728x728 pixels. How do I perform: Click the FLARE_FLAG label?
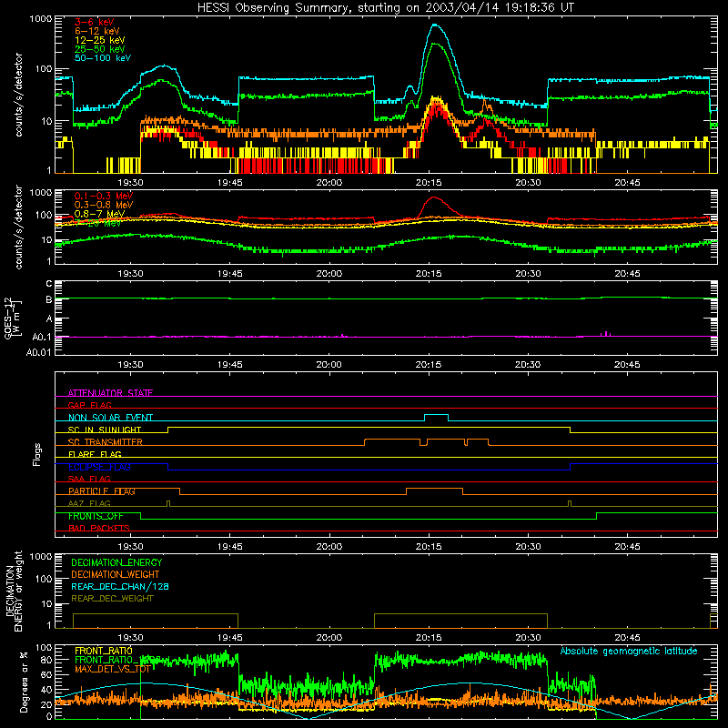pyautogui.click(x=95, y=454)
